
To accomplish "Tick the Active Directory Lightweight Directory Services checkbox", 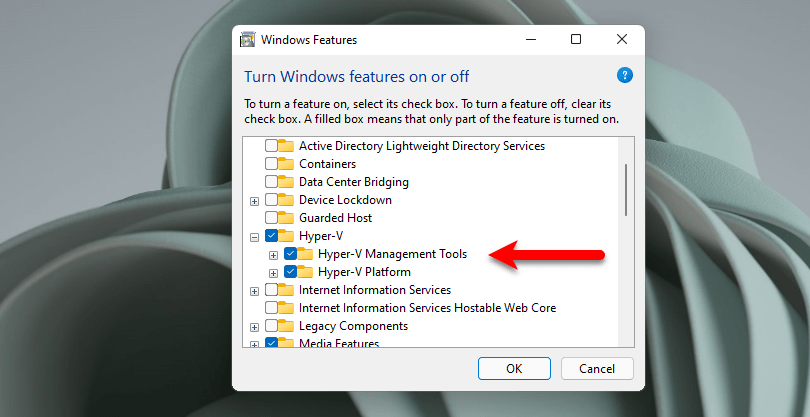I will pos(271,146).
